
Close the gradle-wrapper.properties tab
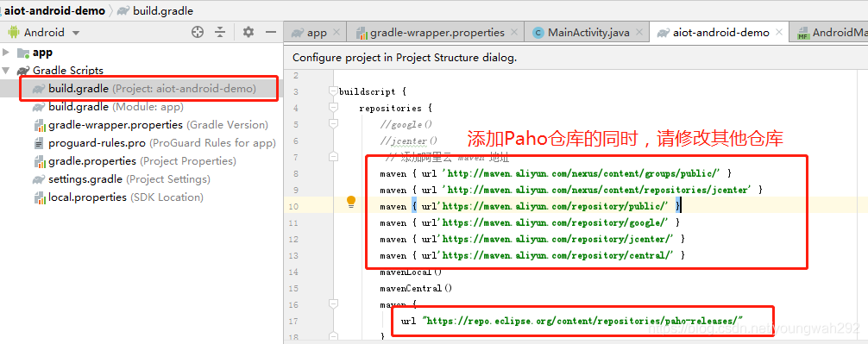coord(514,33)
